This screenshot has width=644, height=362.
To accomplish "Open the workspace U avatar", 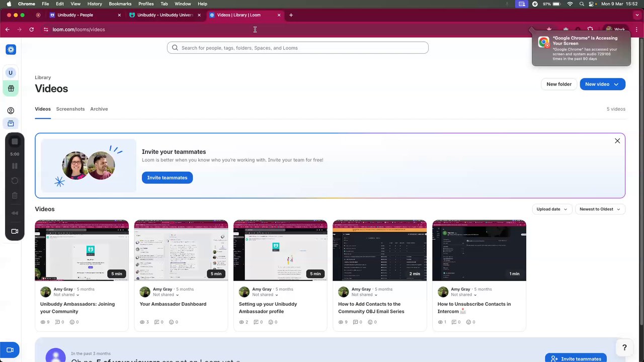I will (x=11, y=73).
